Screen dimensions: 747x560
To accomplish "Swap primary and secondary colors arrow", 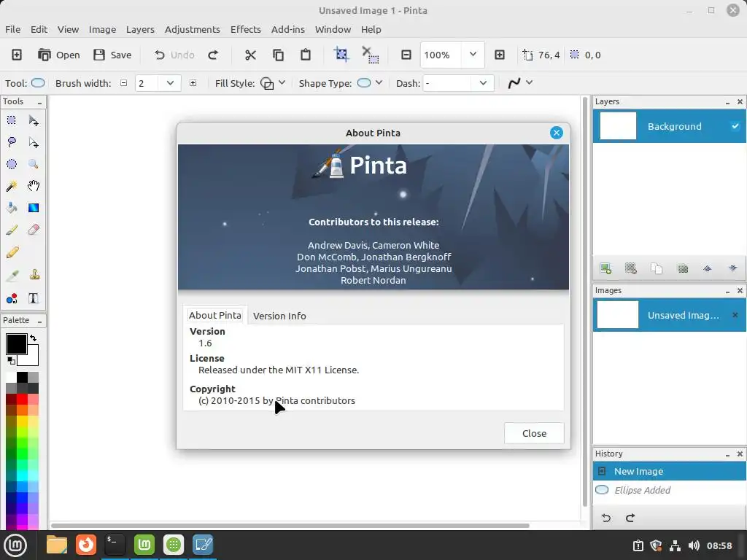I will click(33, 338).
